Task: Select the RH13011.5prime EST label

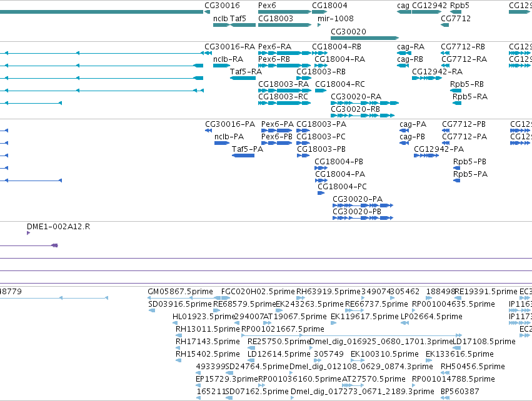Action: point(208,329)
